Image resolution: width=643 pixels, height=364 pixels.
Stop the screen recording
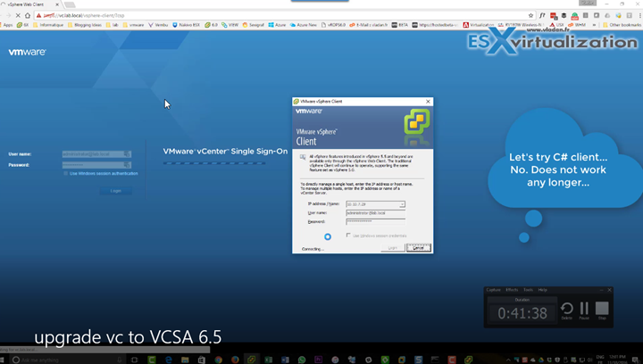click(602, 310)
